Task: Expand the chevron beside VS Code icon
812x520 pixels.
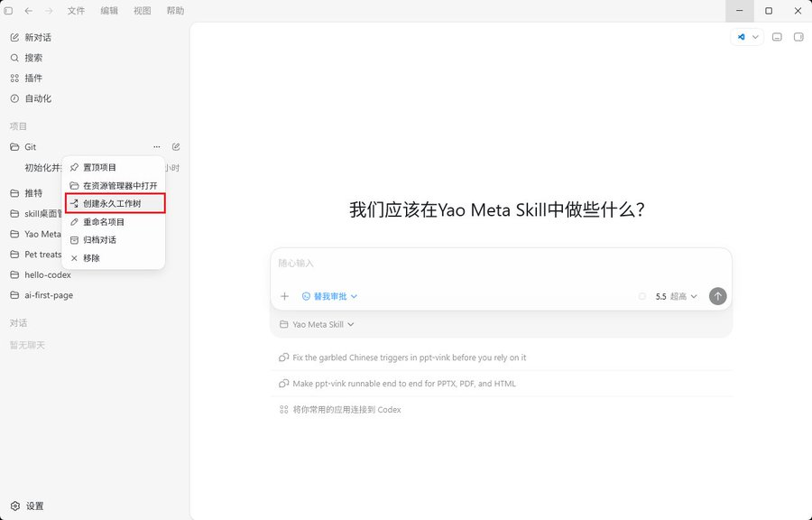Action: pos(755,37)
